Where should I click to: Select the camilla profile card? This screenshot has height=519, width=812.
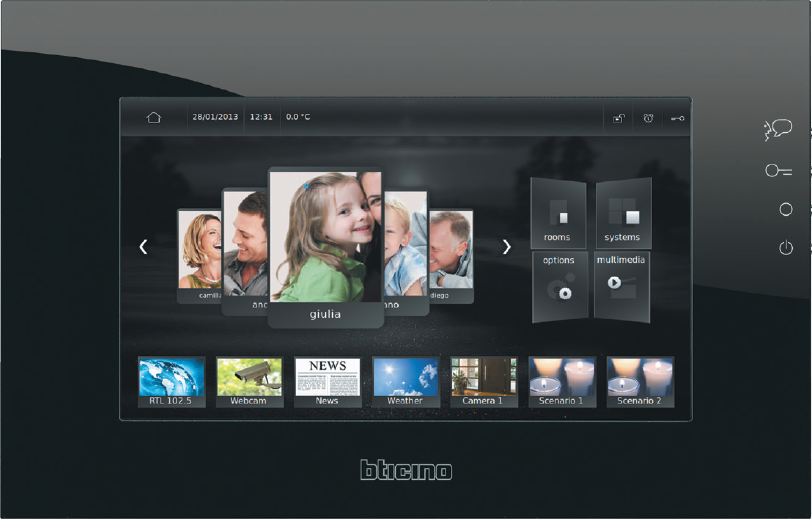coord(199,256)
